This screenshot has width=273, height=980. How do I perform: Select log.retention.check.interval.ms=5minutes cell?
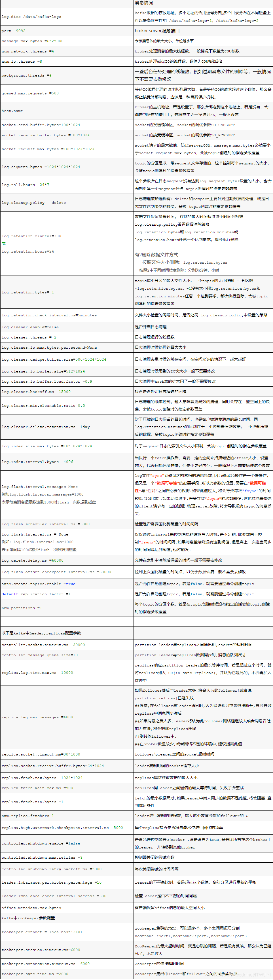(67, 316)
